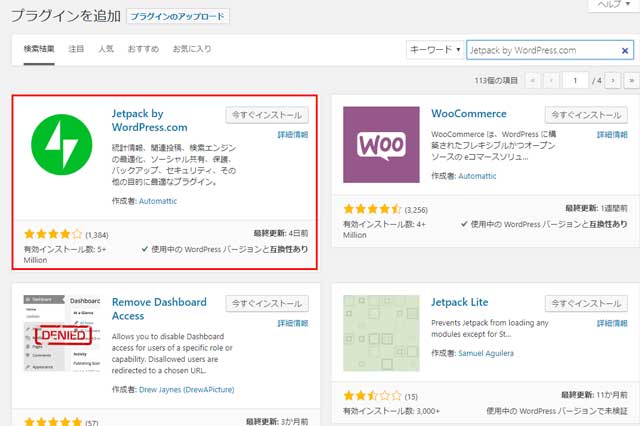Switch to the 検索結果 tab
This screenshot has width=640, height=426.
[x=39, y=49]
